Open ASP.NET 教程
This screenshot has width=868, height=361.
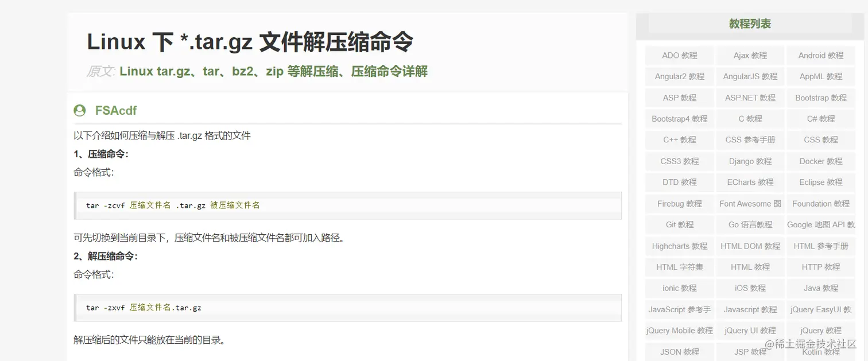click(750, 98)
